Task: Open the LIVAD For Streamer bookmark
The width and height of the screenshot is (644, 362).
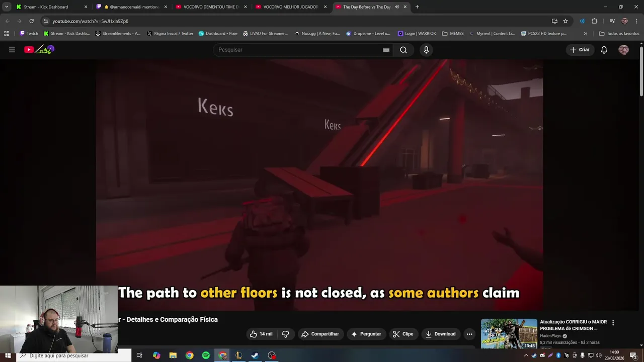Action: [265, 34]
